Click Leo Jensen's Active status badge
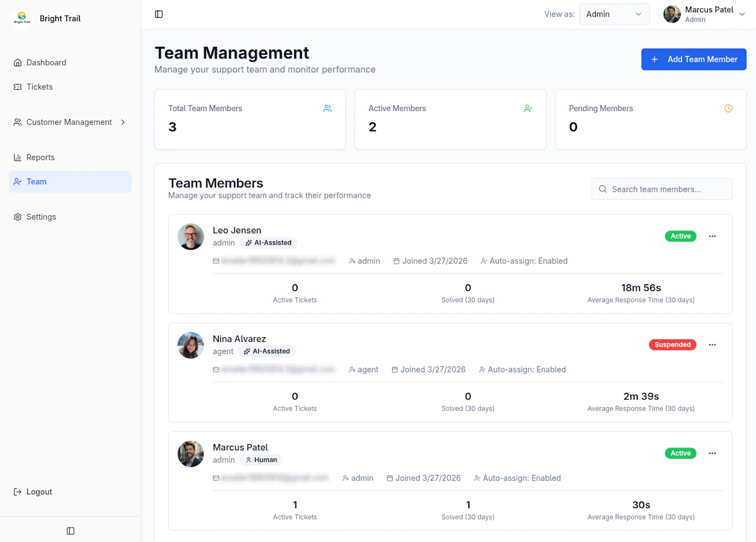 click(680, 236)
